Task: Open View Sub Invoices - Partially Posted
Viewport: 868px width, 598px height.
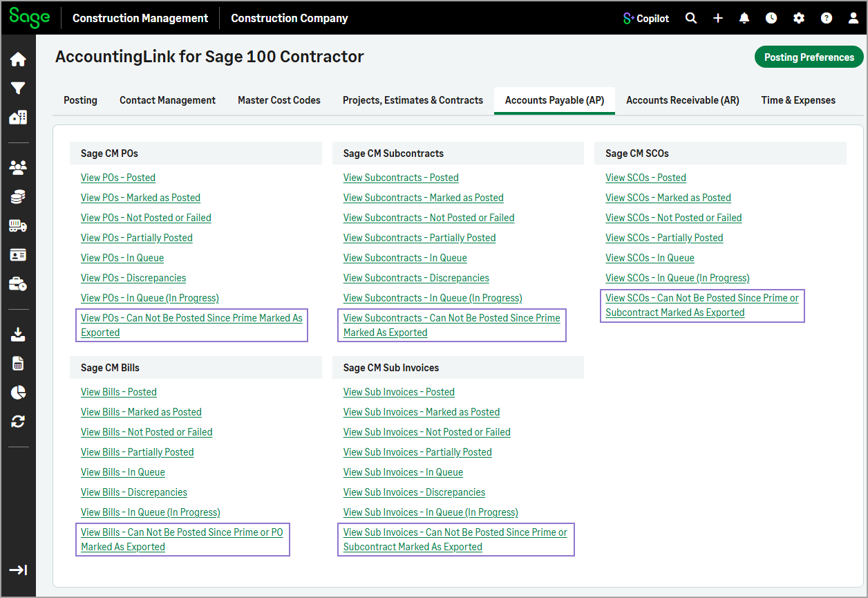Action: click(417, 452)
